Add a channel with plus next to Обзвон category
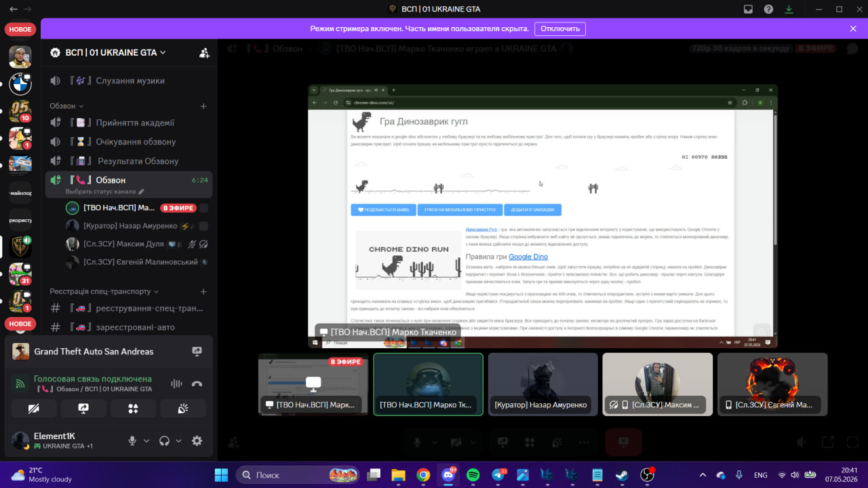Image resolution: width=868 pixels, height=488 pixels. click(x=203, y=106)
